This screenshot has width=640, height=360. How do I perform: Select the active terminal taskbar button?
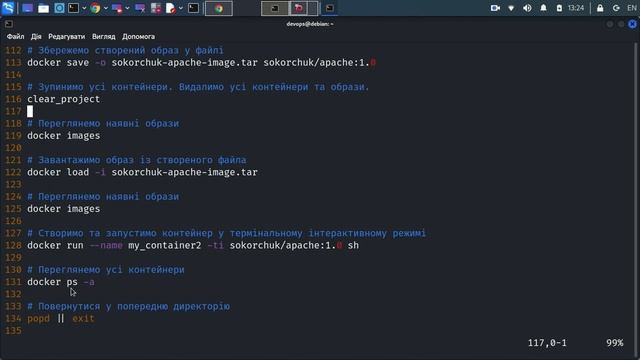[x=330, y=8]
